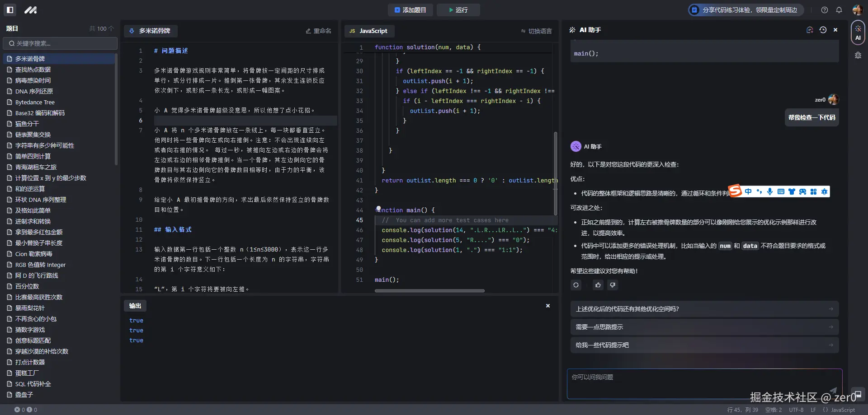The width and height of the screenshot is (868, 415).
Task: Click the 多米诺骨牌 problem title tab
Action: point(151,31)
